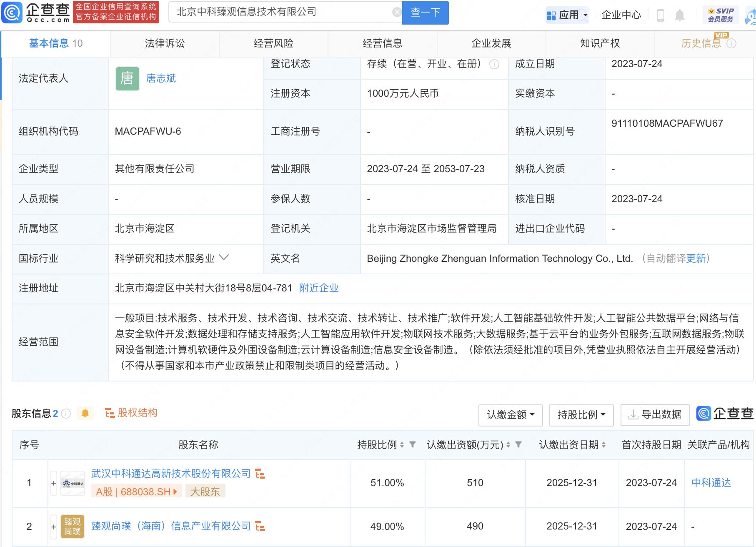Viewport: 756px width, 547px height.
Task: Open notifications via top bar bell icon
Action: pyautogui.click(x=679, y=15)
